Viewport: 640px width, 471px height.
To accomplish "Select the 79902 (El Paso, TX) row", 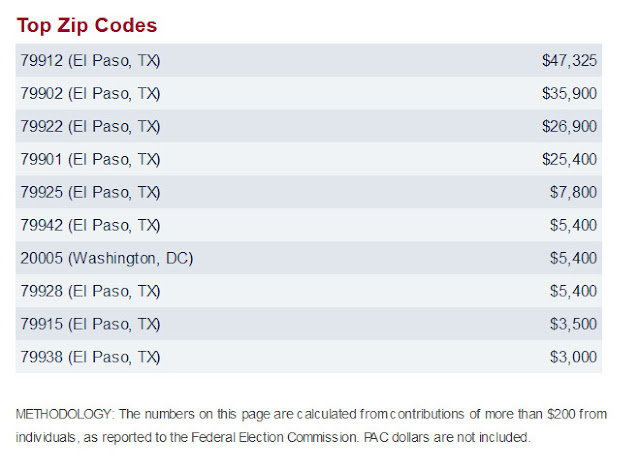I will coord(309,93).
